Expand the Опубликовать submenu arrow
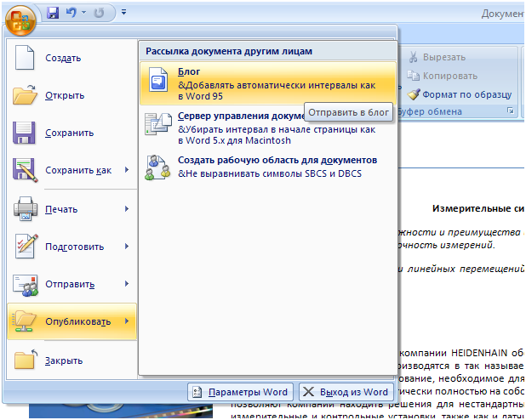This screenshot has width=526, height=420. tap(127, 321)
